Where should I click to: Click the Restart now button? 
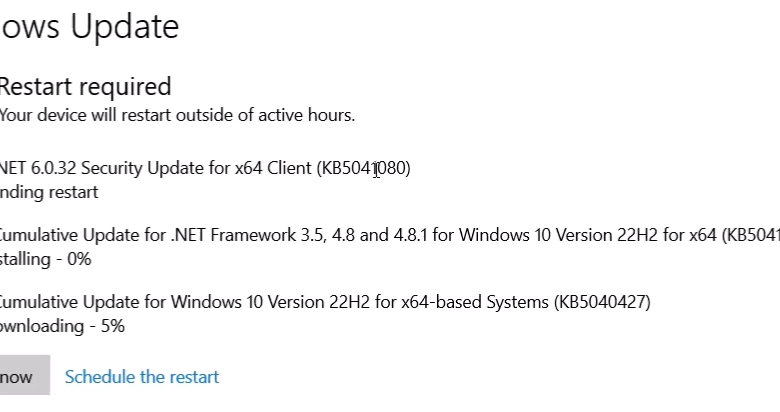[22, 377]
